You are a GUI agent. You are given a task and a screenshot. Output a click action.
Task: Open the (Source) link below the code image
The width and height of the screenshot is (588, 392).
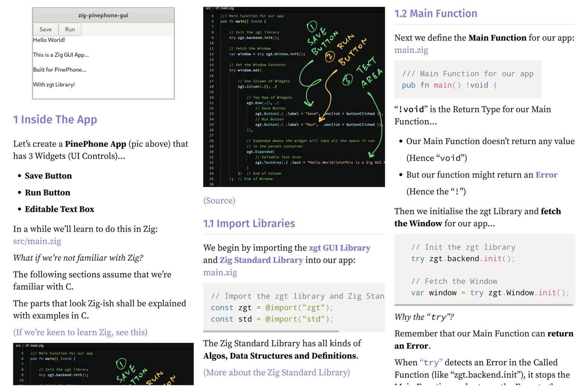point(219,201)
